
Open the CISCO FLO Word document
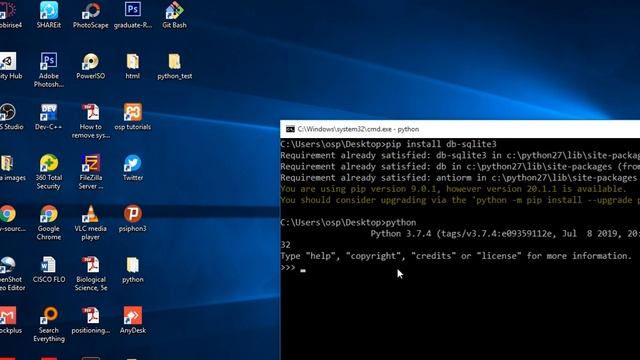coord(49,269)
